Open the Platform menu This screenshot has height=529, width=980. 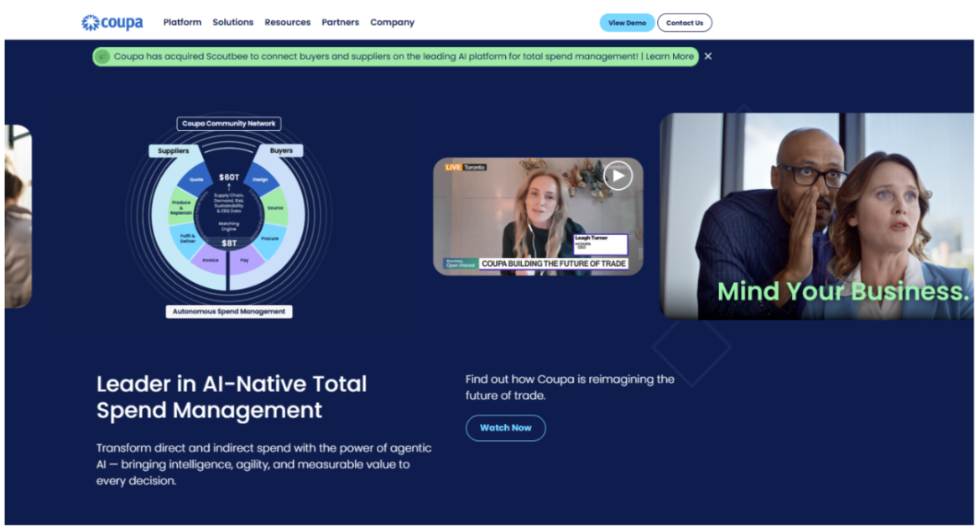click(182, 23)
